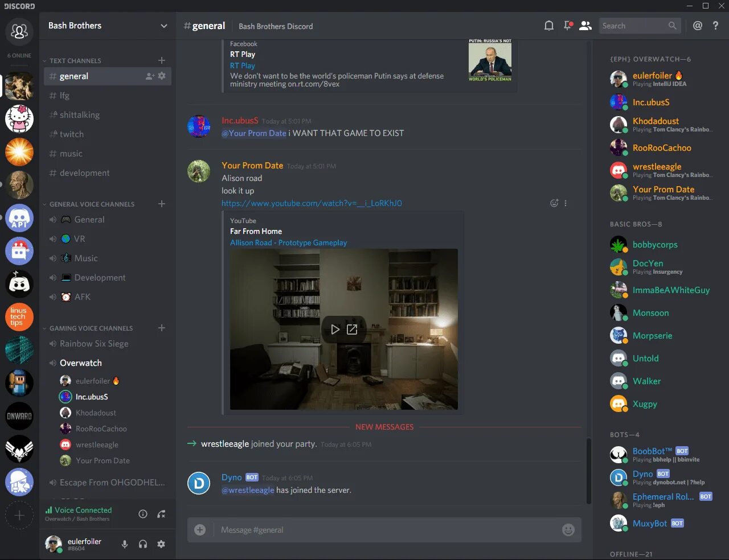729x560 pixels.
Task: Open the RT Play link
Action: [243, 65]
